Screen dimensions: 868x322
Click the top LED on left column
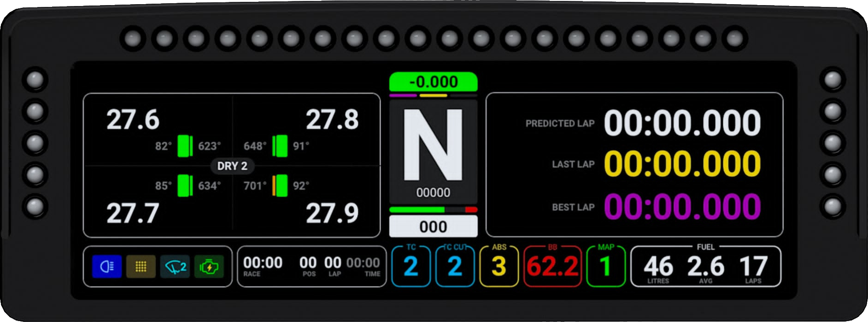(x=35, y=80)
